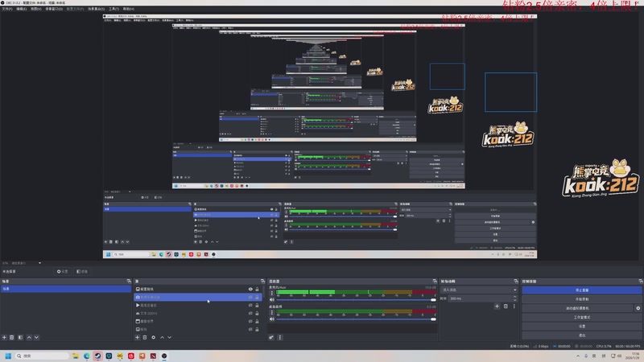The height and width of the screenshot is (362, 644).
Task: Toggle visibility of media source with play icon
Action: 250,306
